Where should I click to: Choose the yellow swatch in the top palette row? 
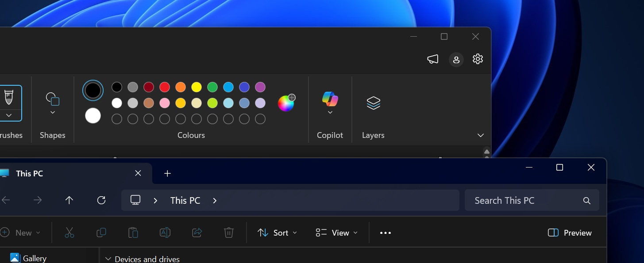pos(197,87)
